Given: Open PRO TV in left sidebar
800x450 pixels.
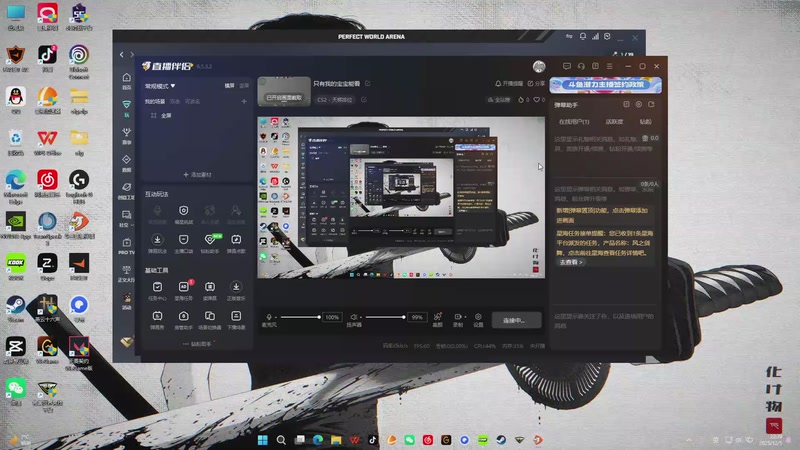Looking at the screenshot, I should point(127,246).
